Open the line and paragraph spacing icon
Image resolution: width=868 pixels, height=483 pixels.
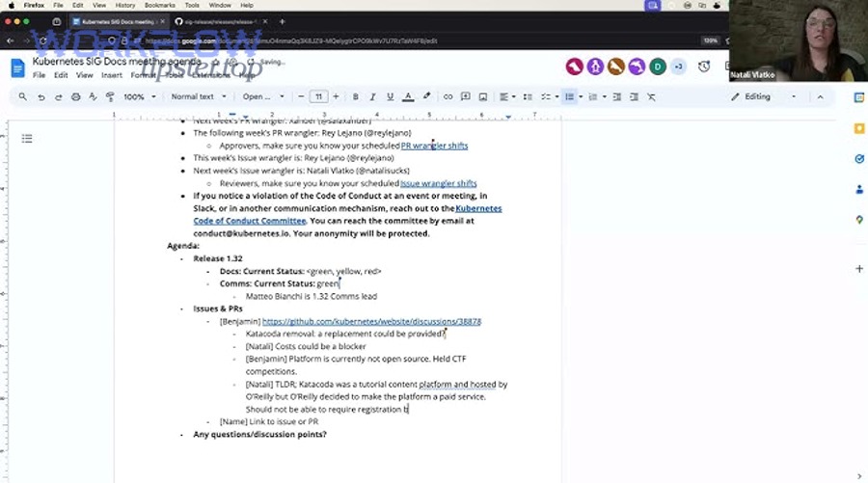pyautogui.click(x=528, y=96)
